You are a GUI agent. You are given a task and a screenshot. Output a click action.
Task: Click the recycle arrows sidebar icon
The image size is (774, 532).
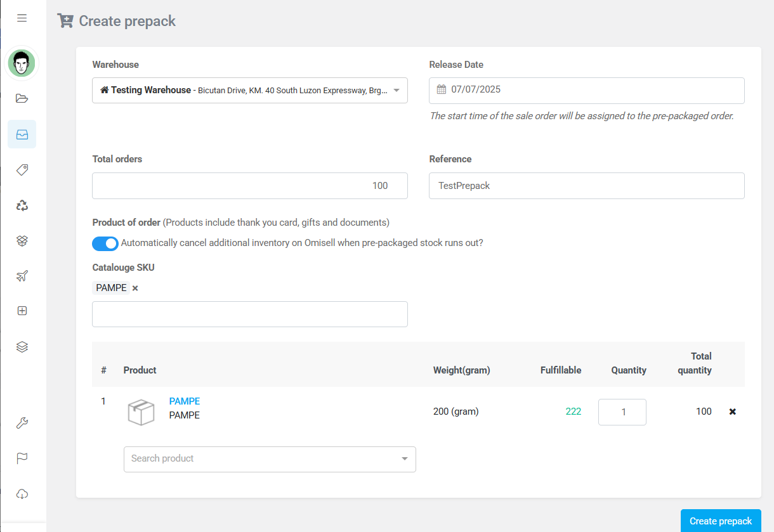click(x=22, y=205)
